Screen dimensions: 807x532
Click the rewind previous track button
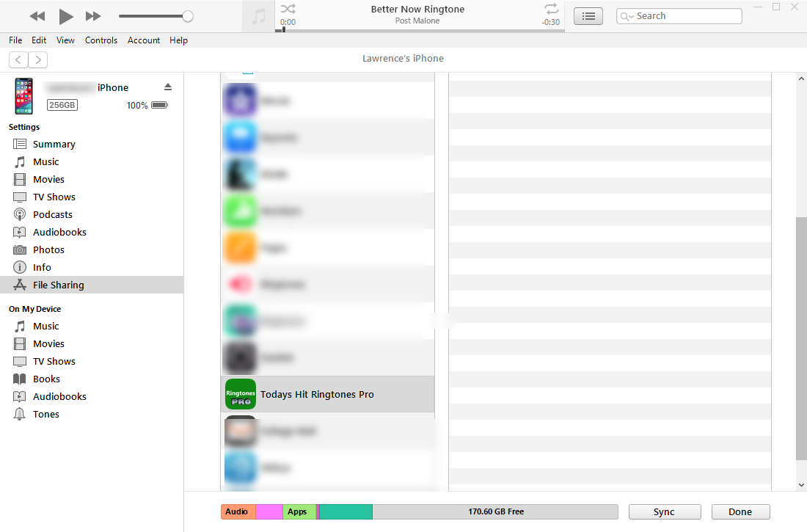(37, 16)
